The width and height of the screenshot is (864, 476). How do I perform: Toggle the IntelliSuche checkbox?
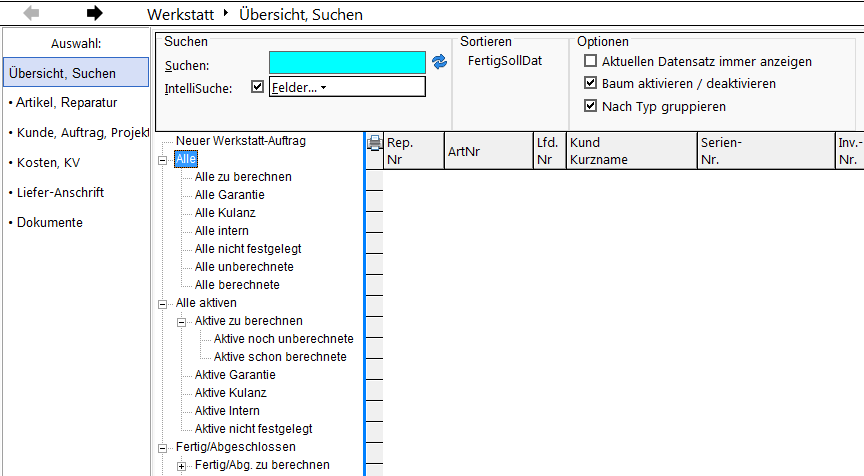click(257, 86)
